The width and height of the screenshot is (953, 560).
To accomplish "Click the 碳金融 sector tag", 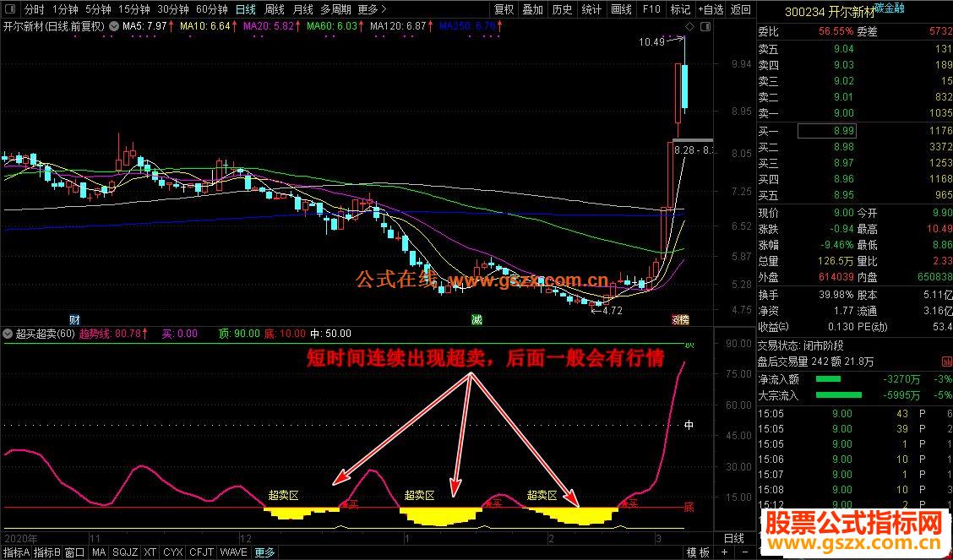I will 888,7.
